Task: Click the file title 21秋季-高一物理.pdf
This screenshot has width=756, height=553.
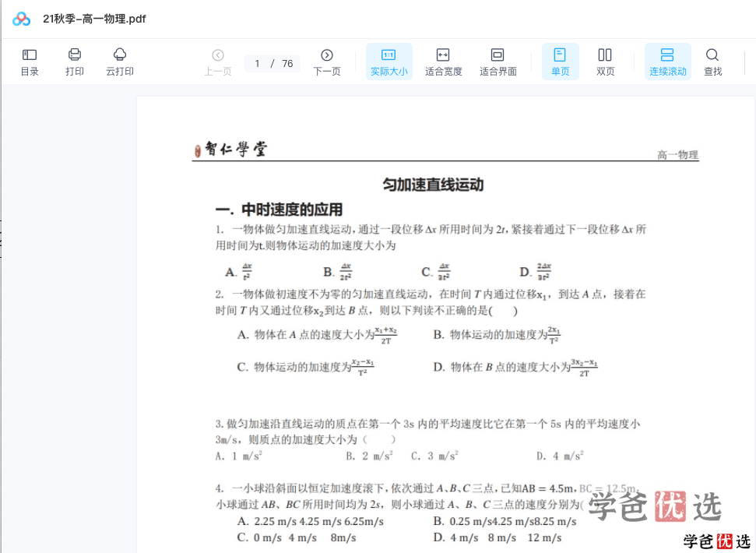Action: pos(94,19)
